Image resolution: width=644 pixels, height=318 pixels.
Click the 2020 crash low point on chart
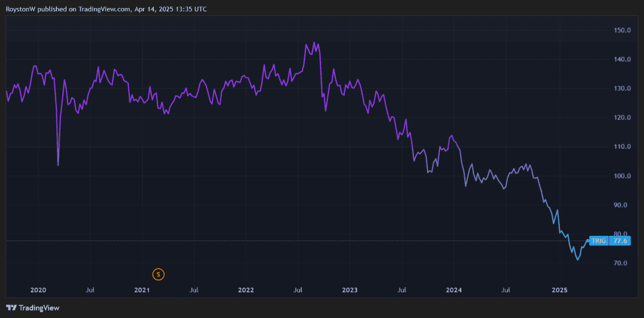coord(58,164)
